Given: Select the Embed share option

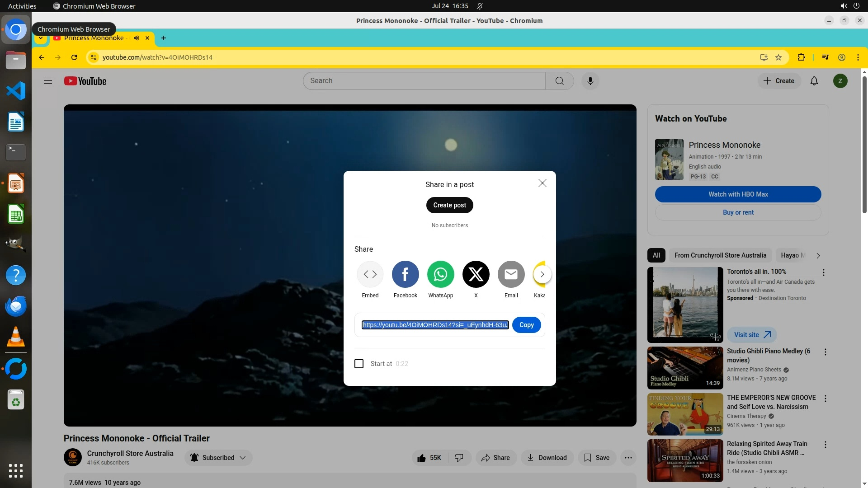Looking at the screenshot, I should pyautogui.click(x=370, y=274).
